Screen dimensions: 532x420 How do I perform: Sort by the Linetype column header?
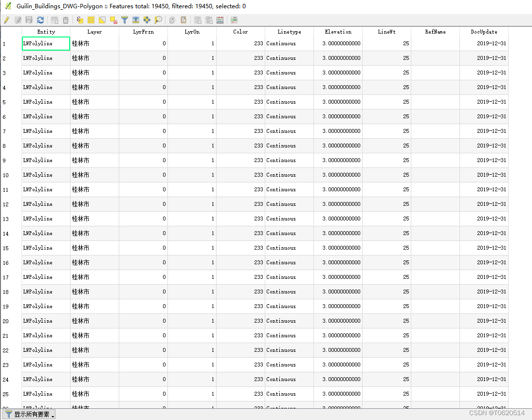[290, 32]
